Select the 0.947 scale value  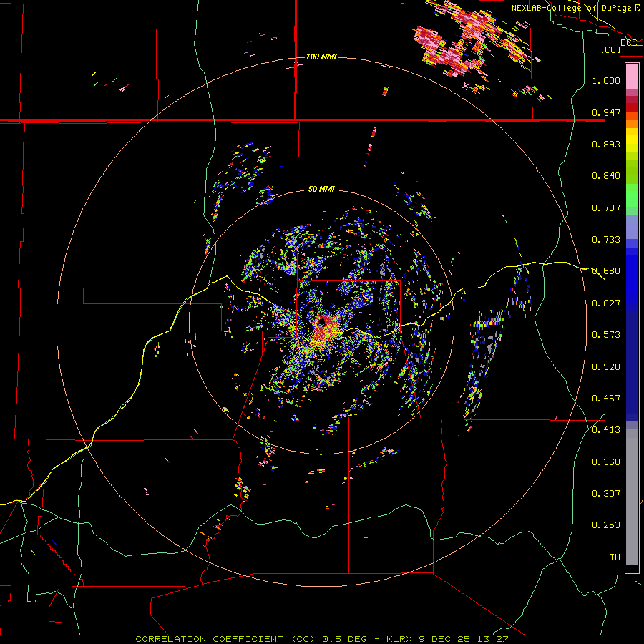click(x=606, y=112)
